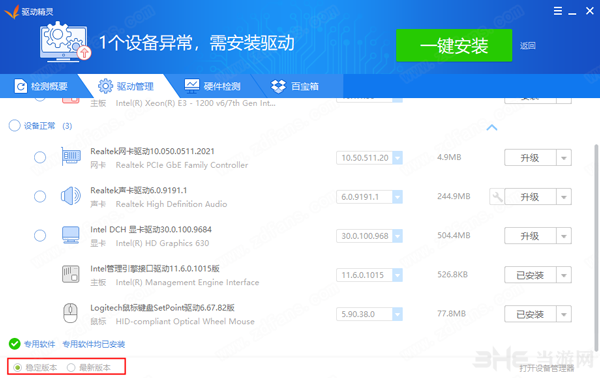Upgrade the Realtek声卡驱动
The height and width of the screenshot is (378, 600).
[530, 197]
